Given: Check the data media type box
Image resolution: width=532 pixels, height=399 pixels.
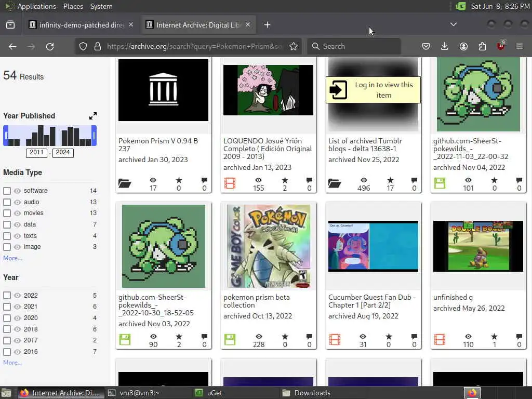Looking at the screenshot, I should 7,224.
